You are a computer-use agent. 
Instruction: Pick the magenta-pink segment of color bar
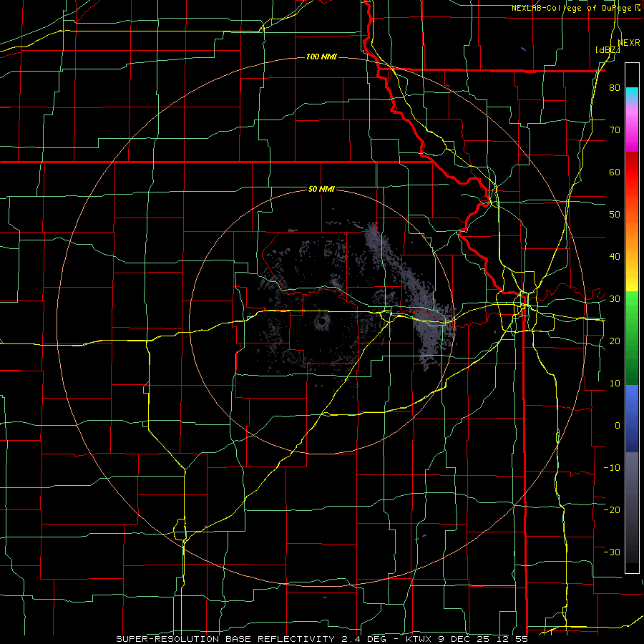click(632, 127)
